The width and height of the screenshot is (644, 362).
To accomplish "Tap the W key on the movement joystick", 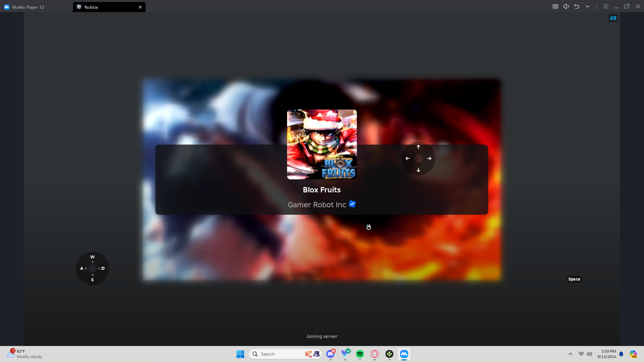I will (x=92, y=257).
